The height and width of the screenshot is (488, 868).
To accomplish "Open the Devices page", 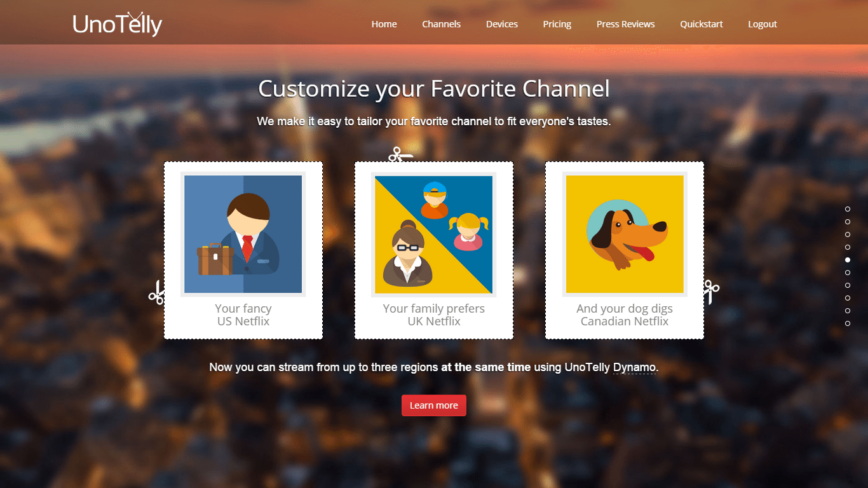I will [501, 24].
